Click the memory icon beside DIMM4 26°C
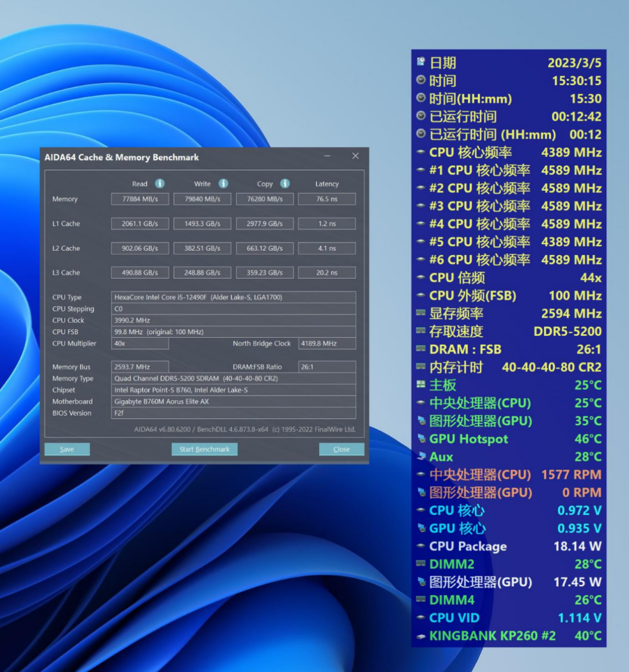 click(x=421, y=600)
